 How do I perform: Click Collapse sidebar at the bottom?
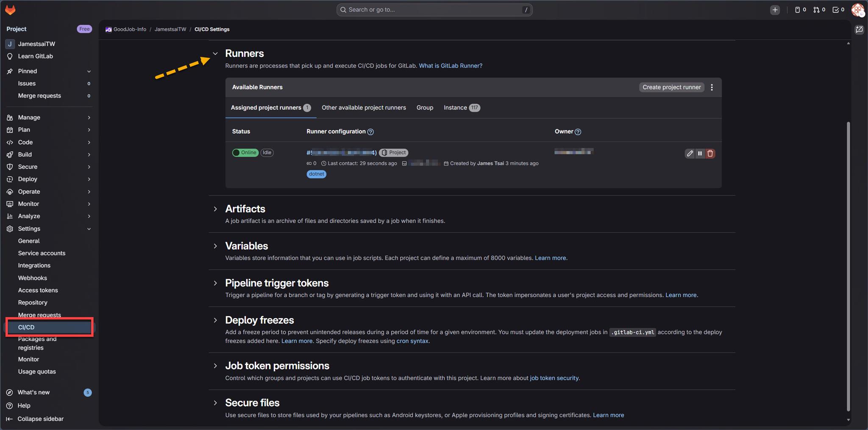point(40,419)
